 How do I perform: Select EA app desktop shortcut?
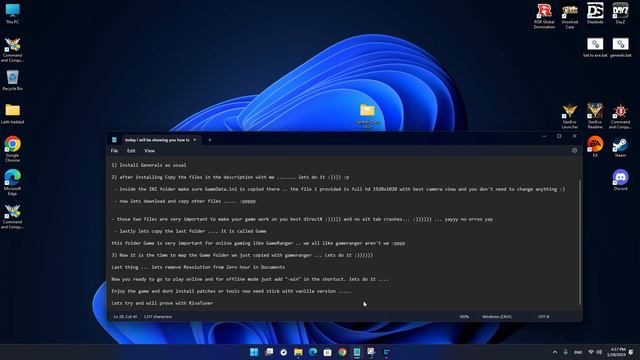coord(595,147)
